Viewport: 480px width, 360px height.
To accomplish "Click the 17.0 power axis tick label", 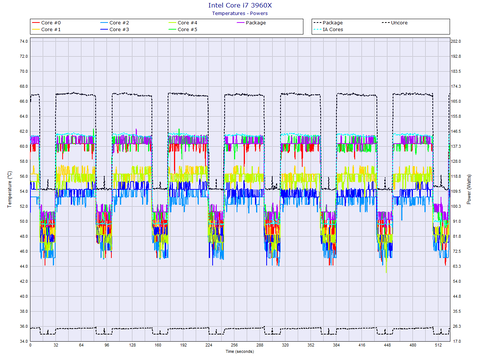I will [x=456, y=341].
